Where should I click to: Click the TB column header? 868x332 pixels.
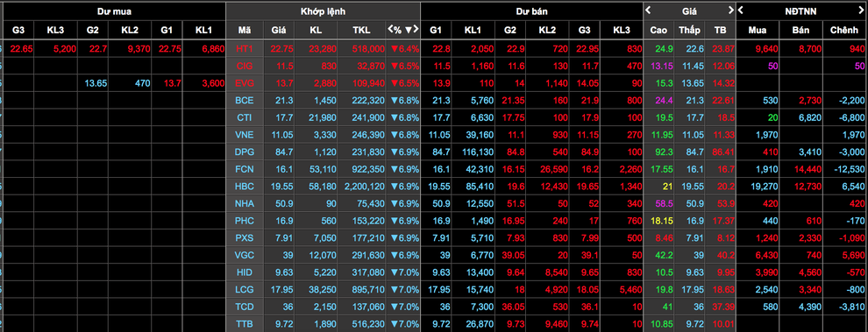coord(720,30)
